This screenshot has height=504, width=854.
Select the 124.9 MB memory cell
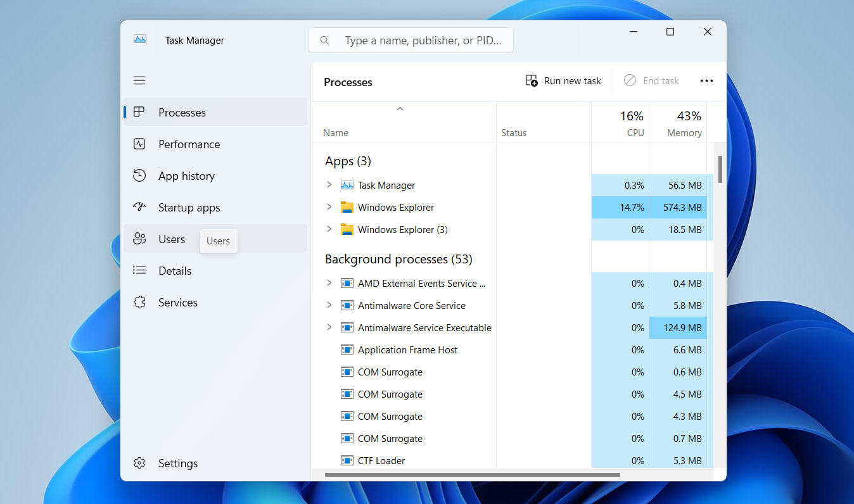678,327
